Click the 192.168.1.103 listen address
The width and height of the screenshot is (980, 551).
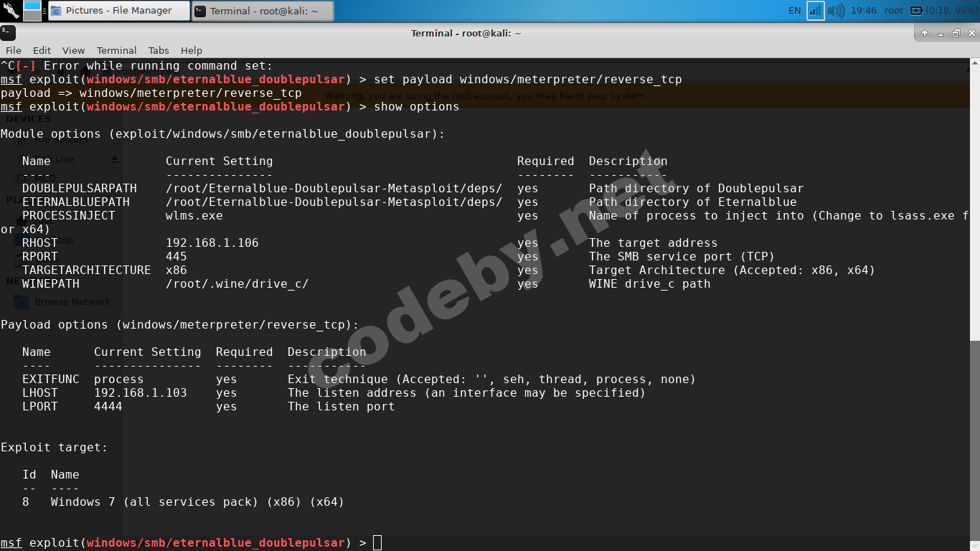pos(141,392)
